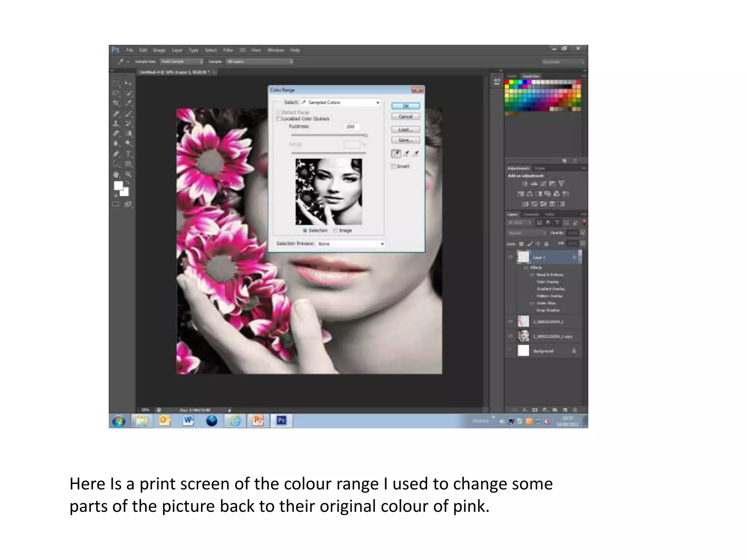Click OK in Color Range dialog
747x560 pixels.
[x=406, y=106]
